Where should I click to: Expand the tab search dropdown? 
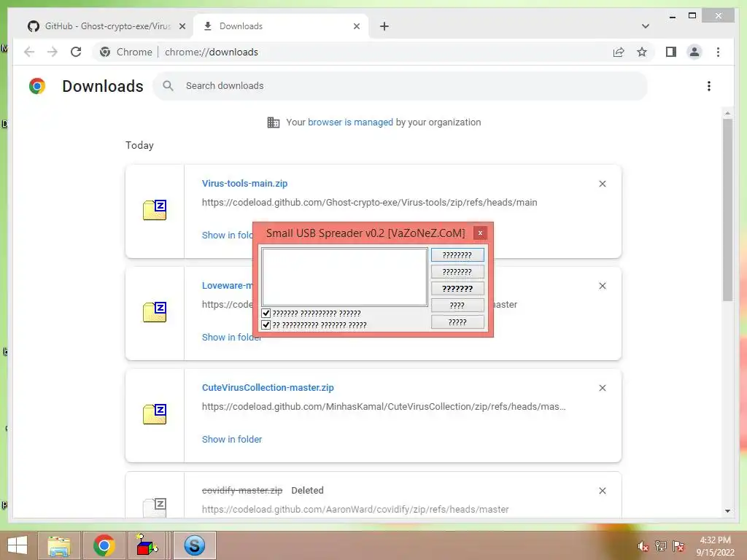click(x=645, y=26)
